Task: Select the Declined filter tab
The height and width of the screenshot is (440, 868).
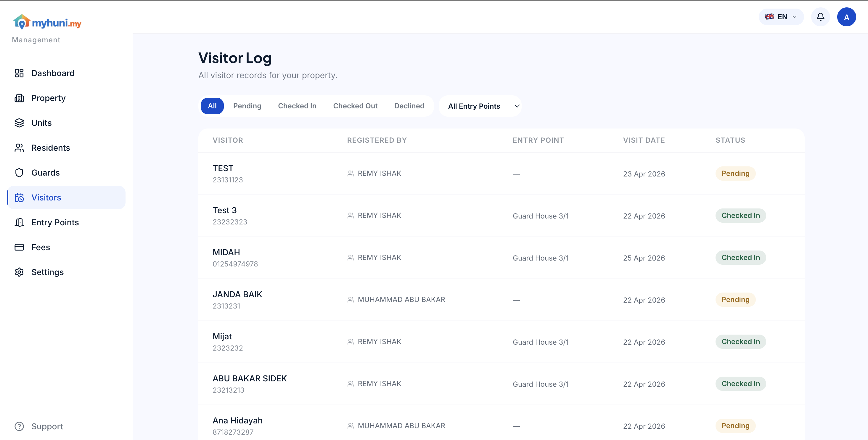Action: pyautogui.click(x=409, y=106)
